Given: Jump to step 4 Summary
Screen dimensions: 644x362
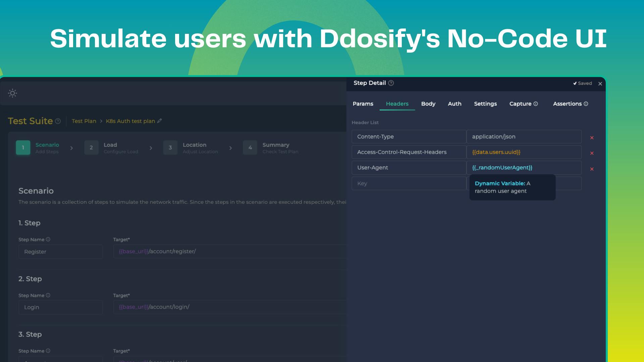Looking at the screenshot, I should [x=271, y=148].
